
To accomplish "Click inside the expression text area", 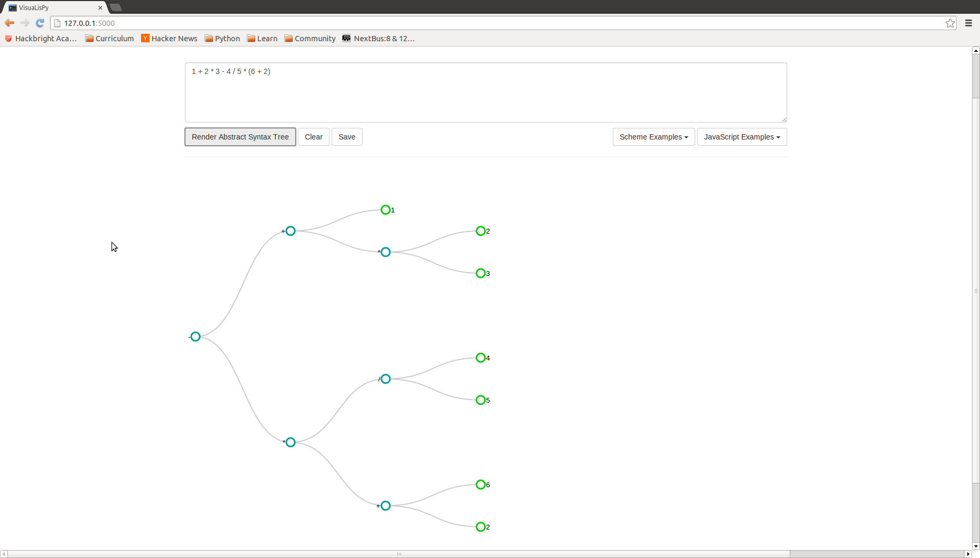I will coord(486,92).
